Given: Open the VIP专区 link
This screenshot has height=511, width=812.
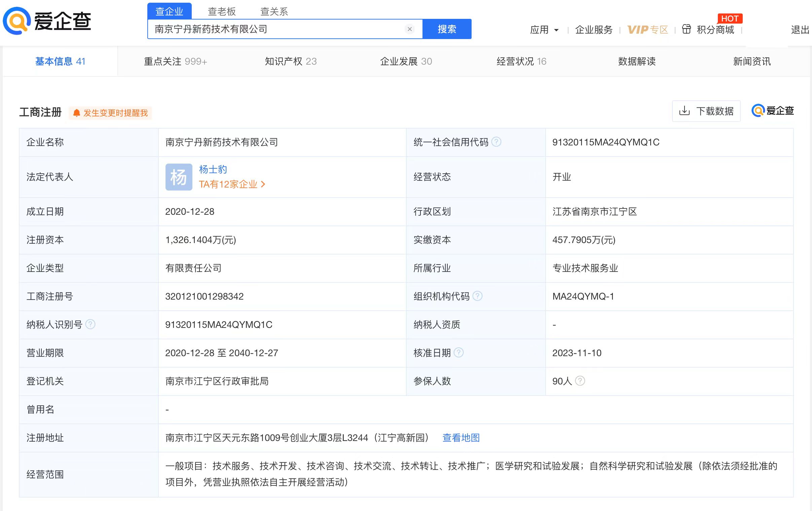Looking at the screenshot, I should (648, 30).
